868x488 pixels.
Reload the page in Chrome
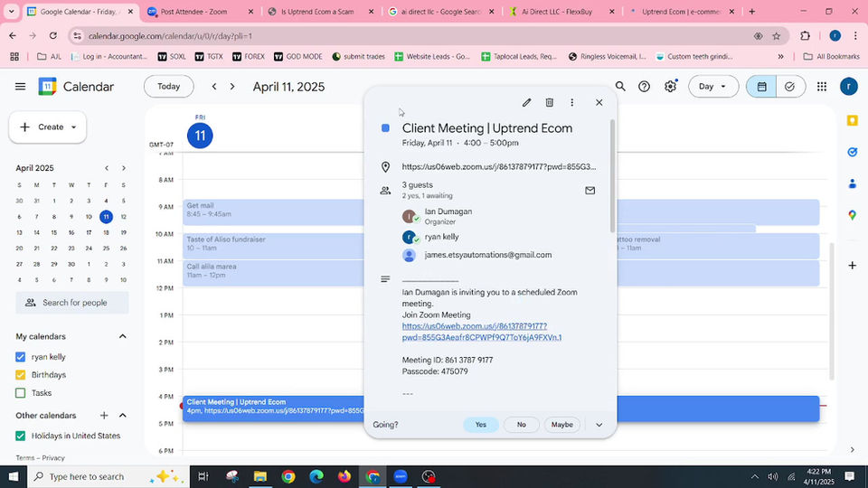point(53,36)
